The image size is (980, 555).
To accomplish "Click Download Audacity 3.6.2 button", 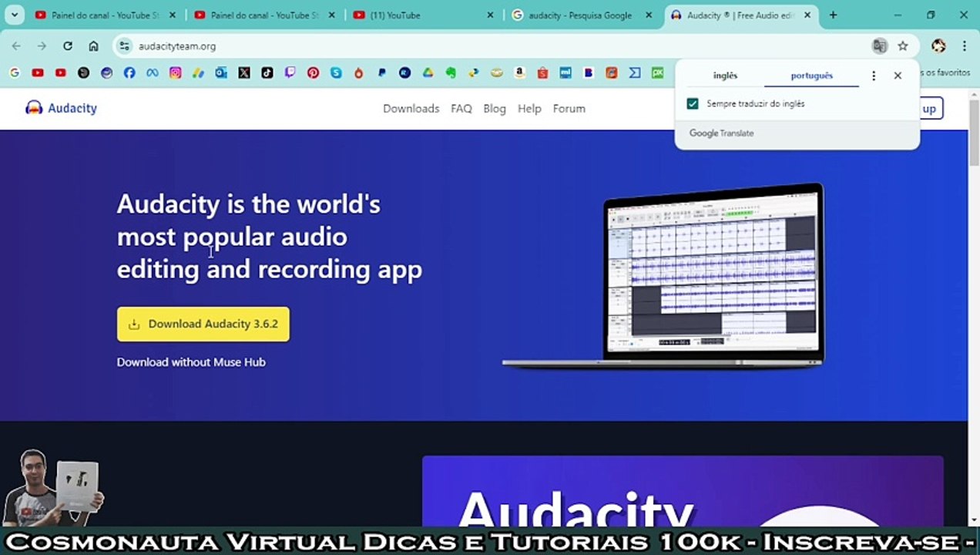I will tap(203, 324).
